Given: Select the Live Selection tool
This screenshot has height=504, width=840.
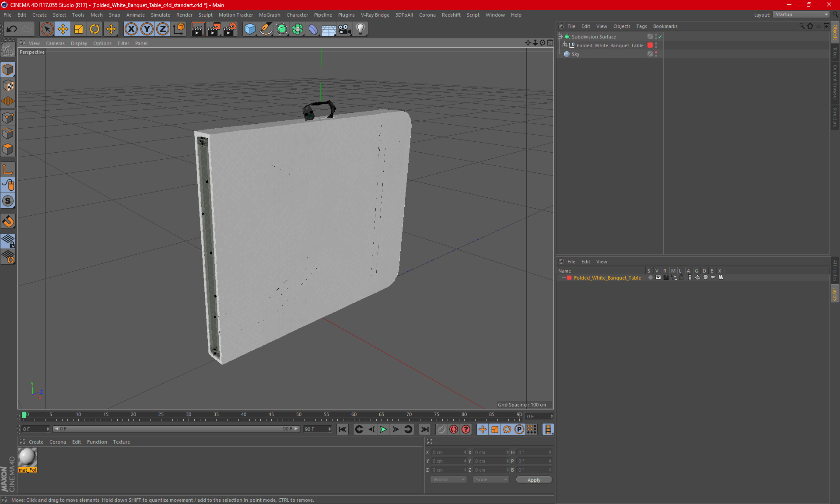Looking at the screenshot, I should (47, 29).
